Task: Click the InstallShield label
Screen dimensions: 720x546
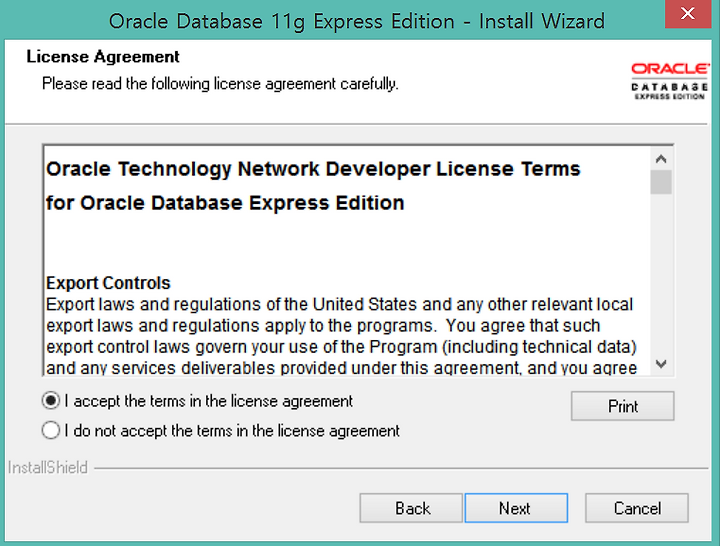Action: 48,467
